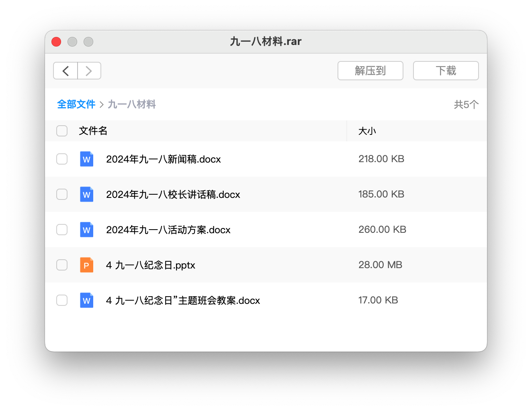Click the window title 九一八材料.rar
This screenshot has width=532, height=411.
click(266, 41)
